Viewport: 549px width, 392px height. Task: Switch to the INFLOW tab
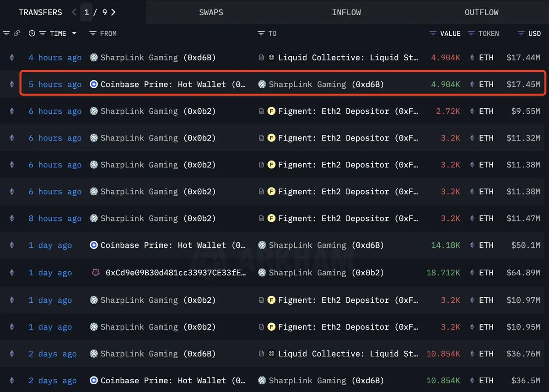[x=346, y=12]
